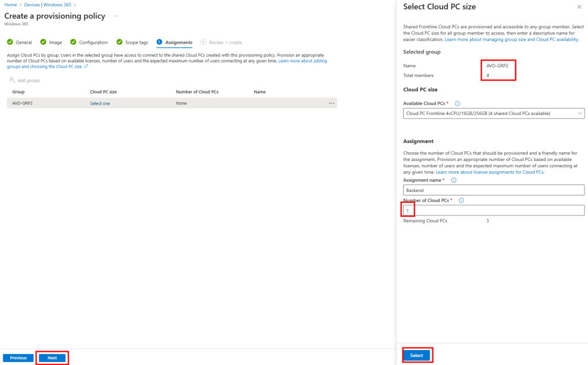Expand the Available Cloud PCs dropdown
The width and height of the screenshot is (588, 365).
tap(493, 113)
